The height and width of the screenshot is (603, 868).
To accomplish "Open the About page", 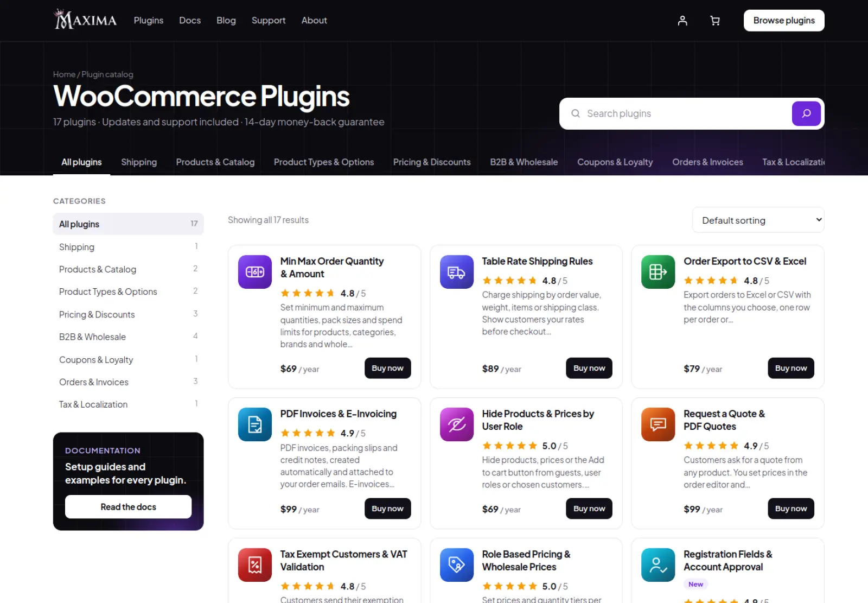I will (x=314, y=21).
